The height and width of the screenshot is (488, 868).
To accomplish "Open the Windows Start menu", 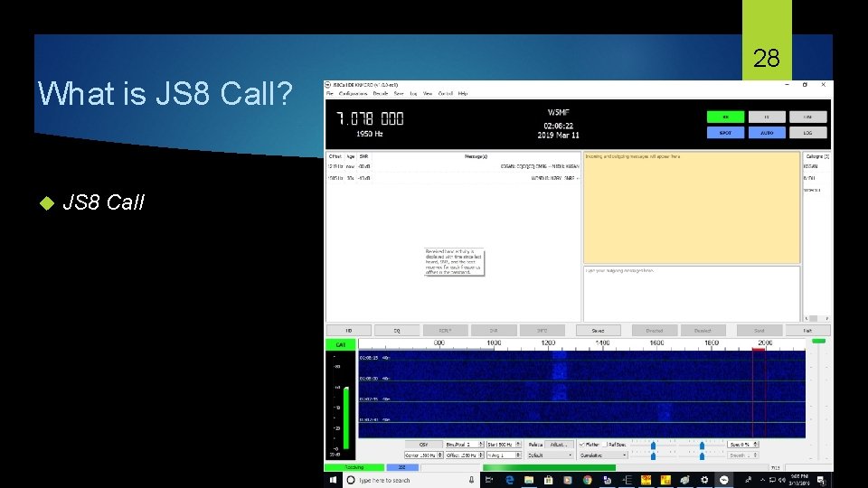I will tap(333, 480).
